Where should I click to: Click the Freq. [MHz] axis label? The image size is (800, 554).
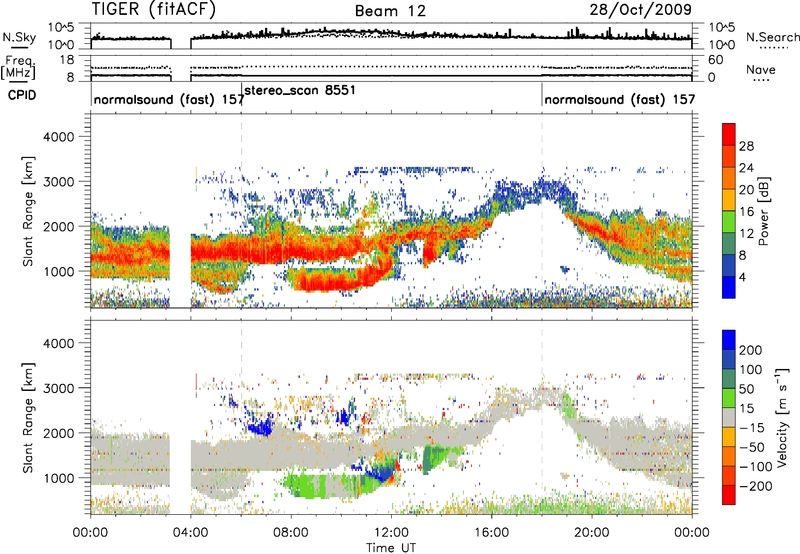pyautogui.click(x=19, y=68)
